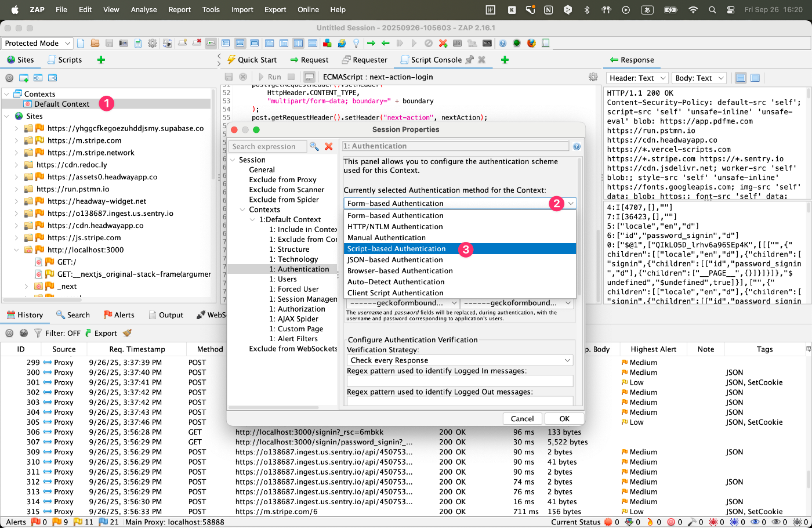Click the broom icon in History toolbar
The image size is (812, 528).
click(x=127, y=333)
